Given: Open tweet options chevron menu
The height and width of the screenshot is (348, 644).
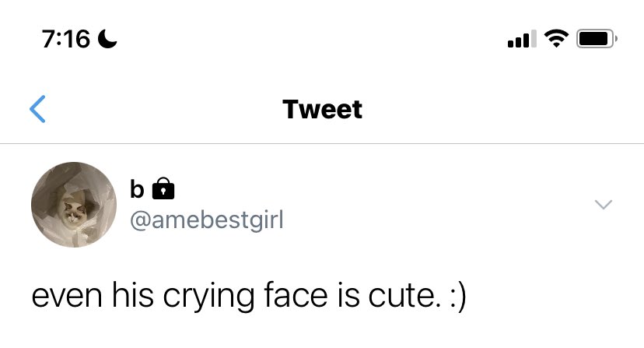Looking at the screenshot, I should click(x=604, y=205).
